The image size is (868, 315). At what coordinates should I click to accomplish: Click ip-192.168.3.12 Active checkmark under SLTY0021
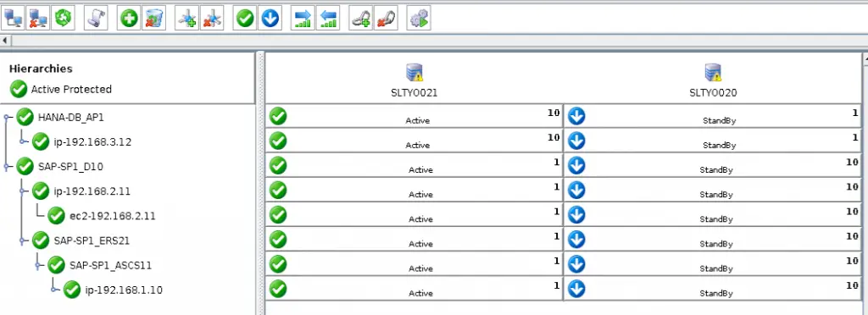click(x=278, y=141)
